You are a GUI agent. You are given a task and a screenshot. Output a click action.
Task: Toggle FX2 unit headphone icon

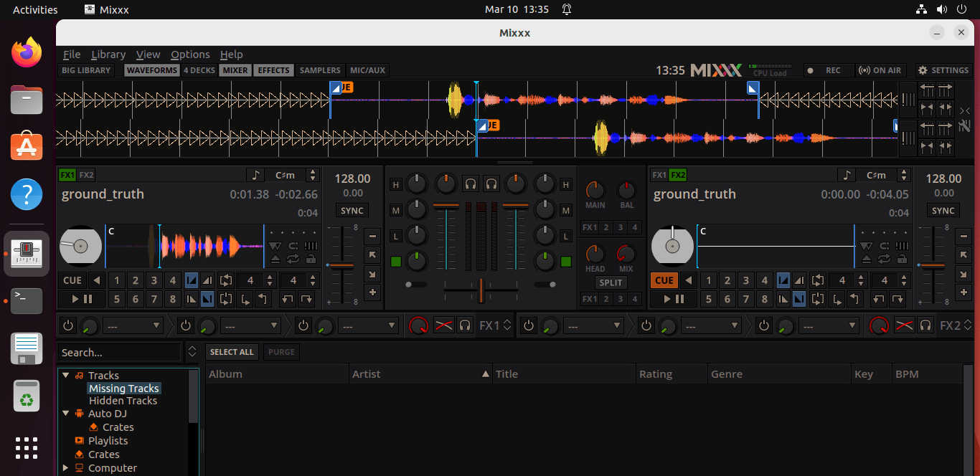pyautogui.click(x=926, y=325)
